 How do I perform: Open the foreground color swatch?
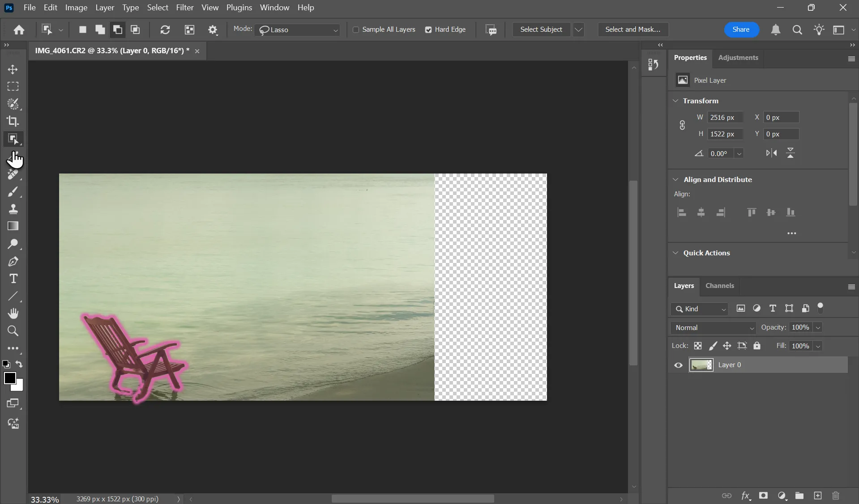click(x=11, y=379)
